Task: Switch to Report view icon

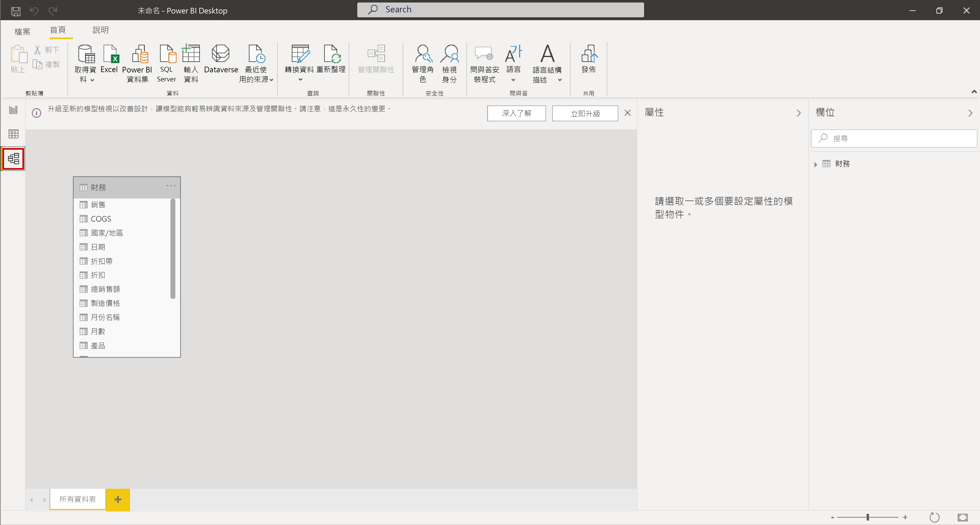Action: 13,110
